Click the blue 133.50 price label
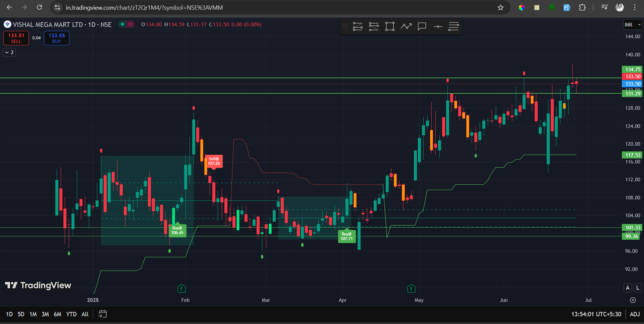 (632, 84)
